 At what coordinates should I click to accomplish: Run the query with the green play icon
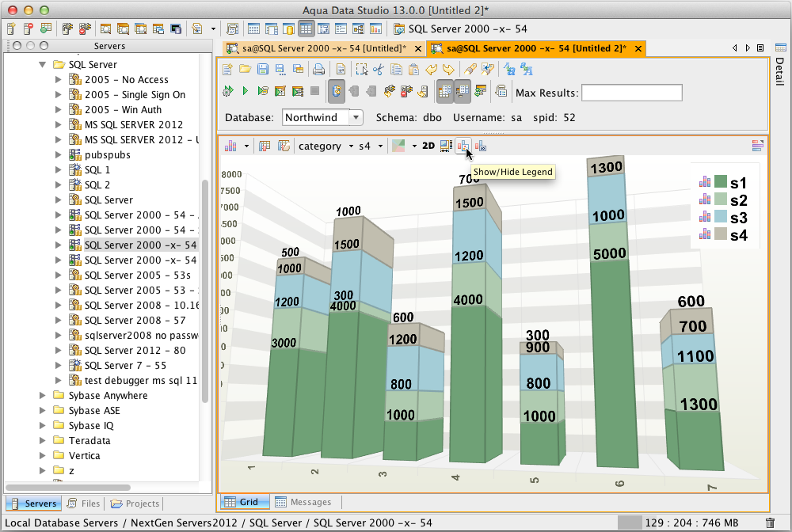pyautogui.click(x=245, y=91)
